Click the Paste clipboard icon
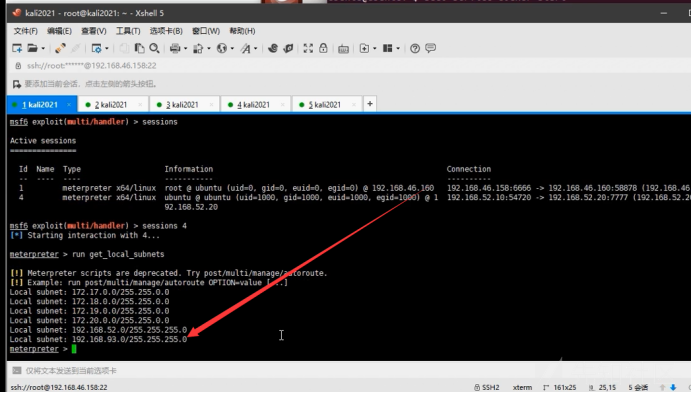 click(x=139, y=48)
